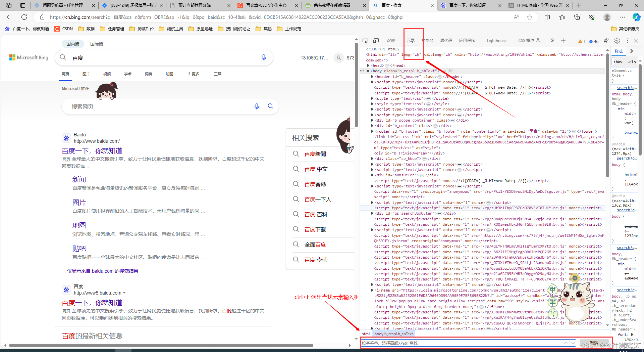Click the warning count indicator showing 1
Image resolution: width=644 pixels, height=352 pixels.
[582, 41]
